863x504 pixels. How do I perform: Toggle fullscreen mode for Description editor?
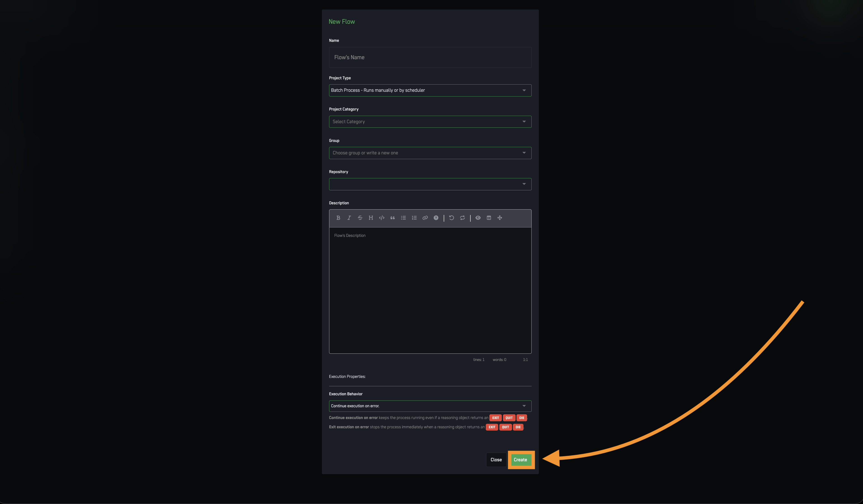pos(500,218)
